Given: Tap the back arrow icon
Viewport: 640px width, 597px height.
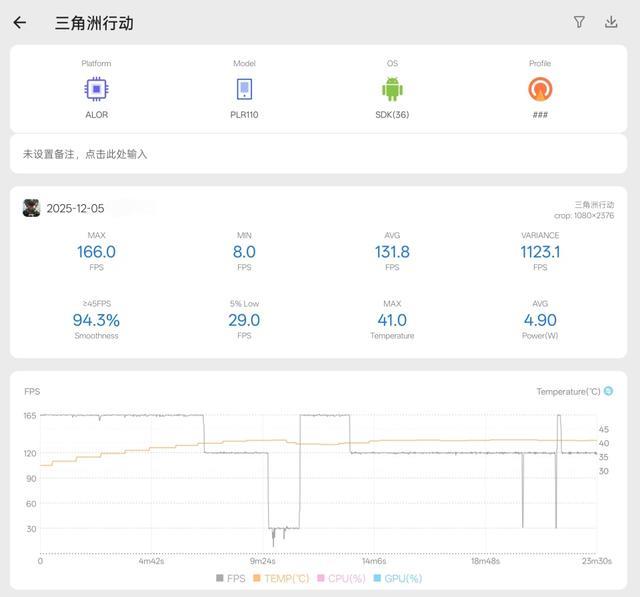Looking at the screenshot, I should [20, 22].
